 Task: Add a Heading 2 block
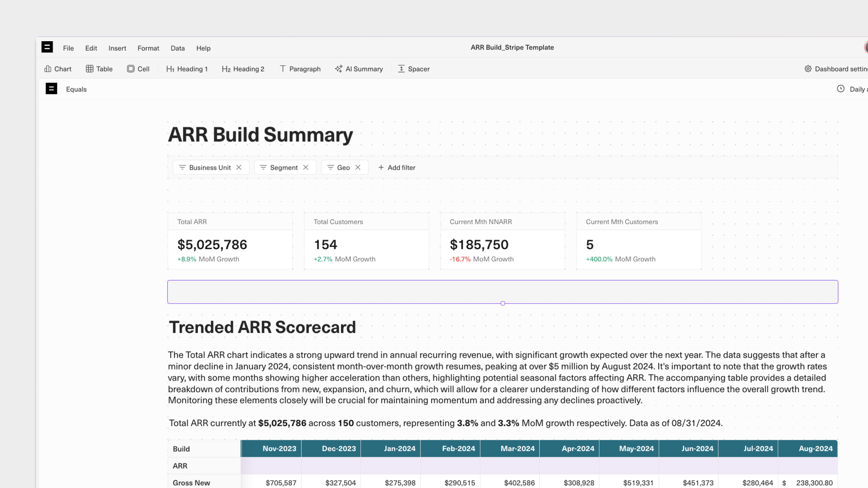click(x=243, y=69)
